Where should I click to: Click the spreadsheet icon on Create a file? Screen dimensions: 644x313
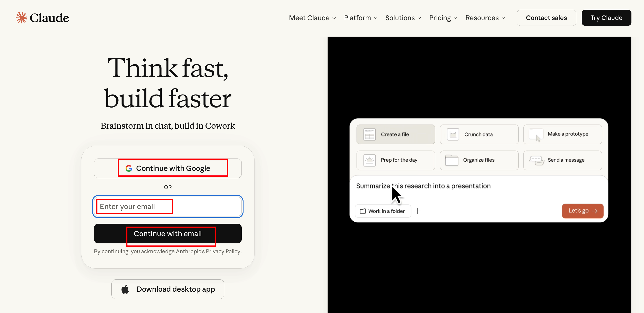(x=369, y=134)
